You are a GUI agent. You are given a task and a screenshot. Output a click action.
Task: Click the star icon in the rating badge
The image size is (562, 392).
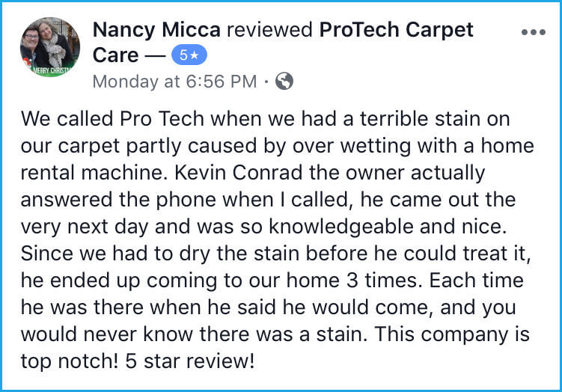(195, 55)
